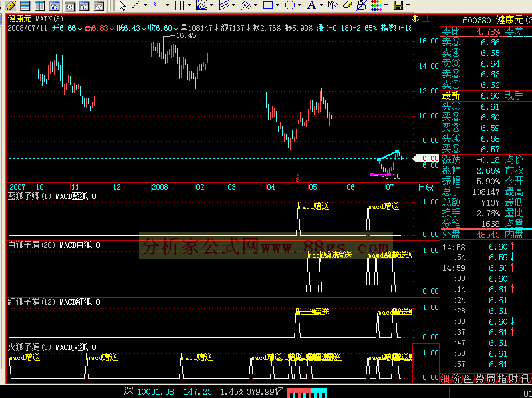Switch to the 盘 tab
Image resolution: width=532 pixels, height=398 pixels.
coord(469,379)
